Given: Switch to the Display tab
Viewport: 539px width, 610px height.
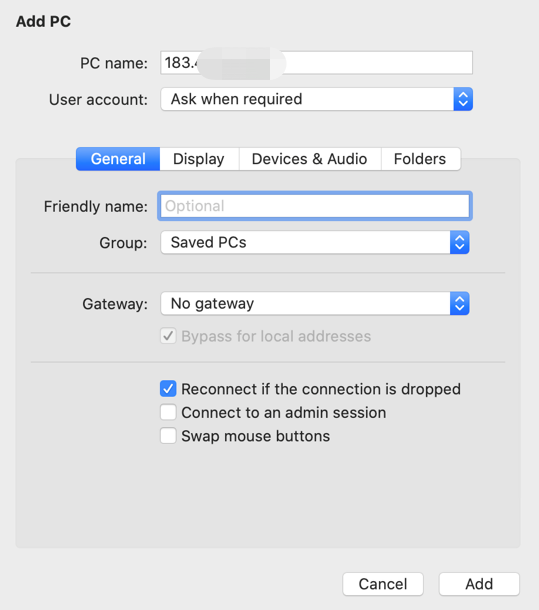Looking at the screenshot, I should (x=199, y=159).
